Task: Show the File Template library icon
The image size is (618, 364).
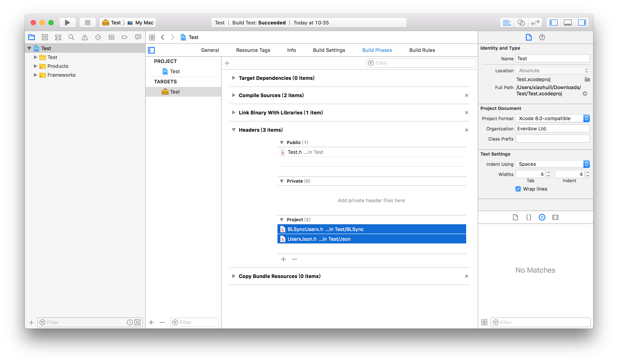Action: click(515, 217)
